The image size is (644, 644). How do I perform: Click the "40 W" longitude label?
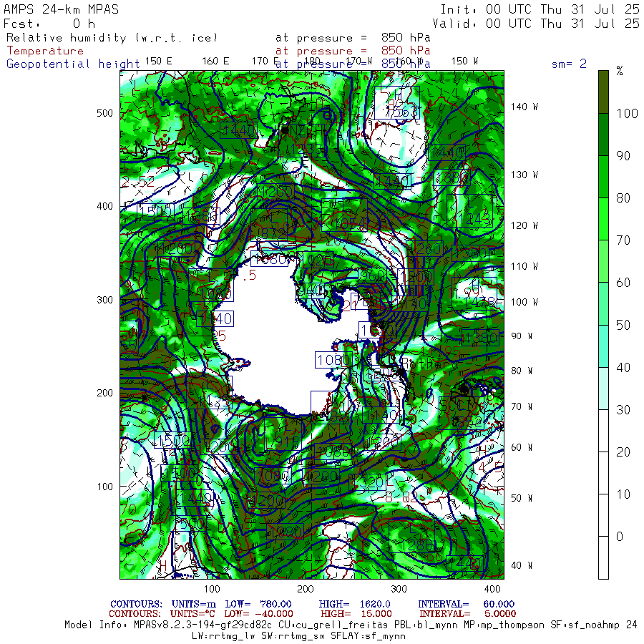pyautogui.click(x=522, y=565)
